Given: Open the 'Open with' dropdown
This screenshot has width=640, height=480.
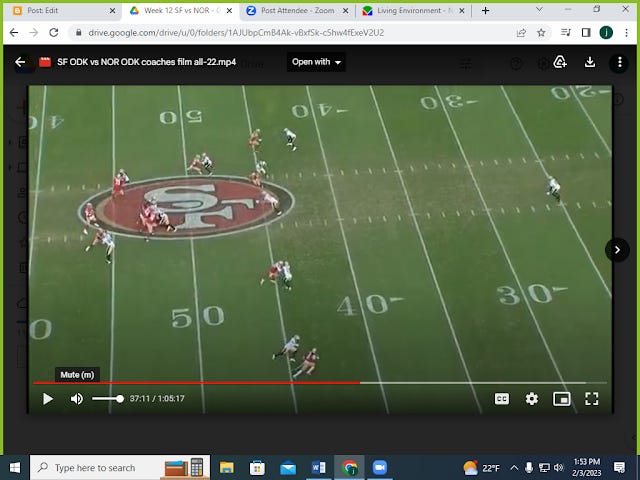Looking at the screenshot, I should (316, 62).
